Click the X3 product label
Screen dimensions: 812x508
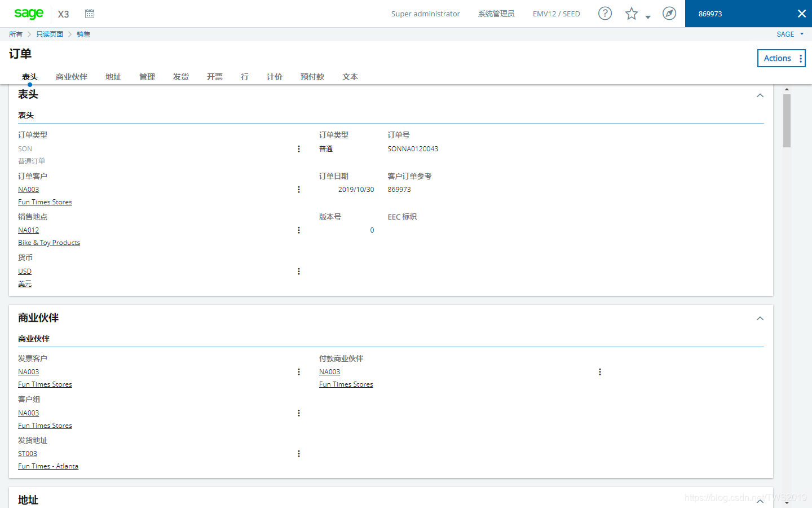(63, 14)
